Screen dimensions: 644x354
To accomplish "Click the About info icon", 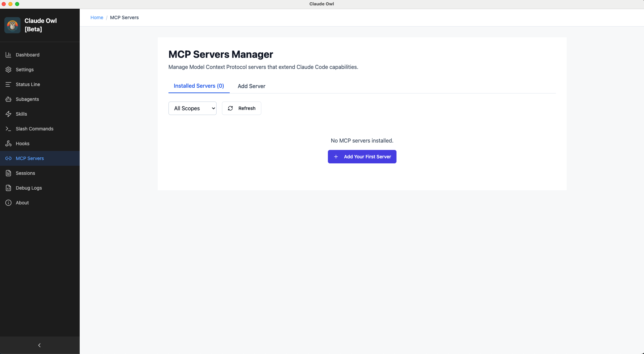I will [x=8, y=203].
